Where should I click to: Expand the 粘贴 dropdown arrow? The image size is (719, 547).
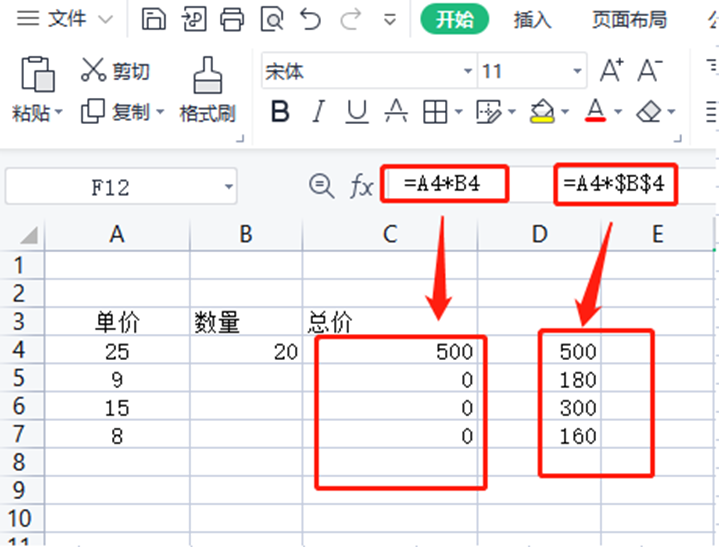point(59,112)
